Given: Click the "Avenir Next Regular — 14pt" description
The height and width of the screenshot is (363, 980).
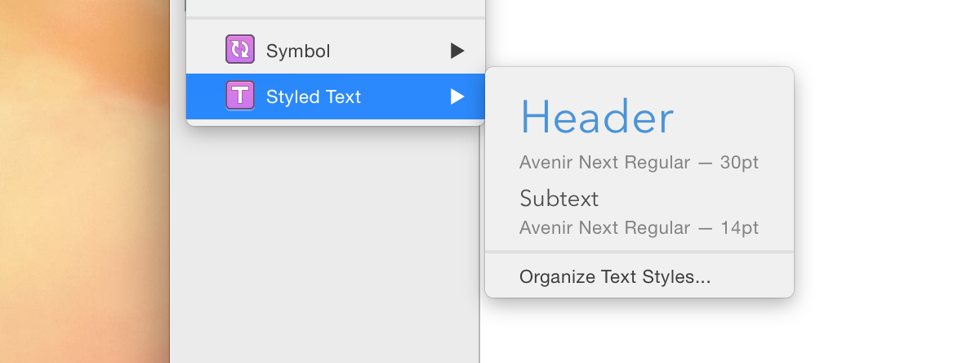Looking at the screenshot, I should (639, 228).
